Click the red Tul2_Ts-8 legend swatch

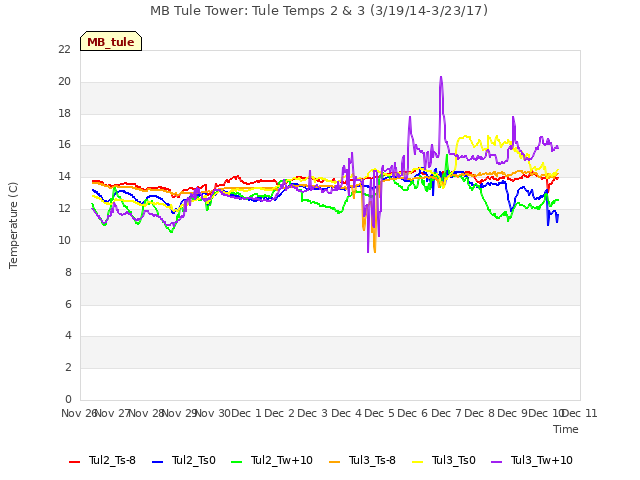point(75,461)
